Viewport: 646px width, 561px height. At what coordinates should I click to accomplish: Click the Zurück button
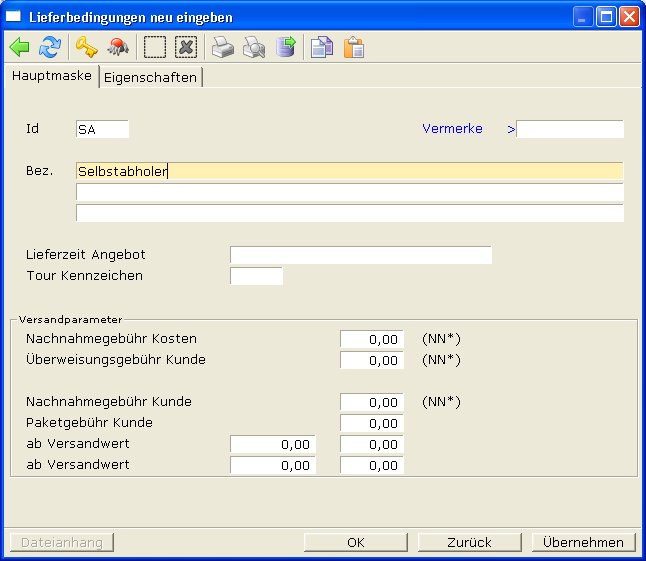(x=469, y=542)
